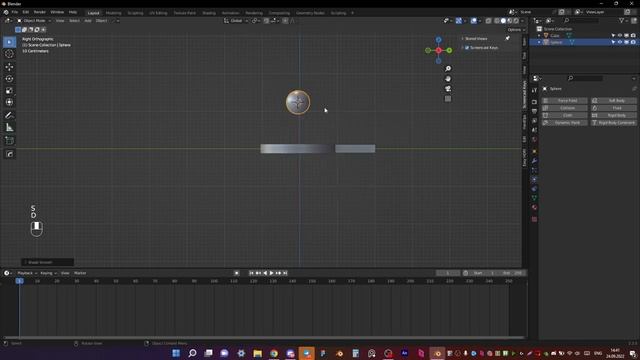The height and width of the screenshot is (360, 640).
Task: Open the Output properties tab
Action: point(534,111)
